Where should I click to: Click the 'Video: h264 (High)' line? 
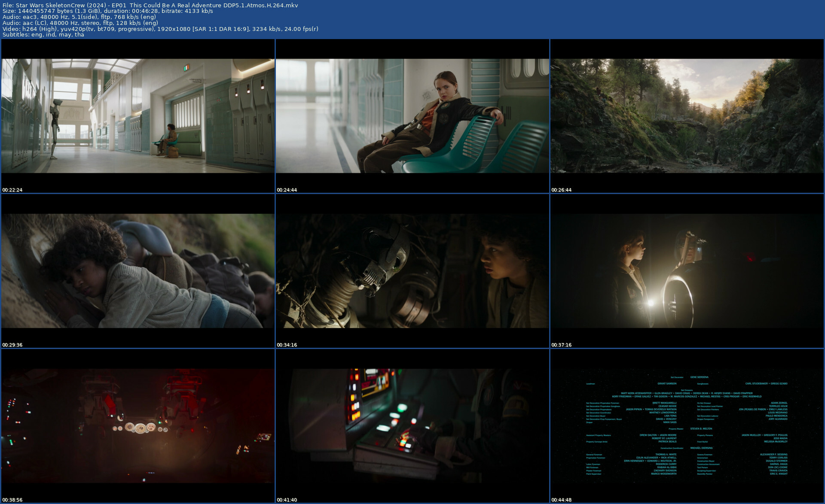point(160,29)
